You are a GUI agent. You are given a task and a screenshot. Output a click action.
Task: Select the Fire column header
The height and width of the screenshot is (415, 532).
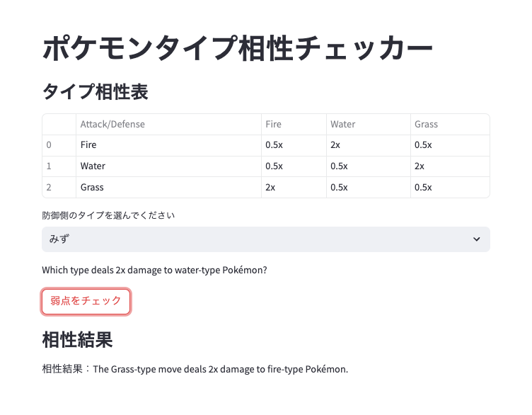[x=294, y=125]
